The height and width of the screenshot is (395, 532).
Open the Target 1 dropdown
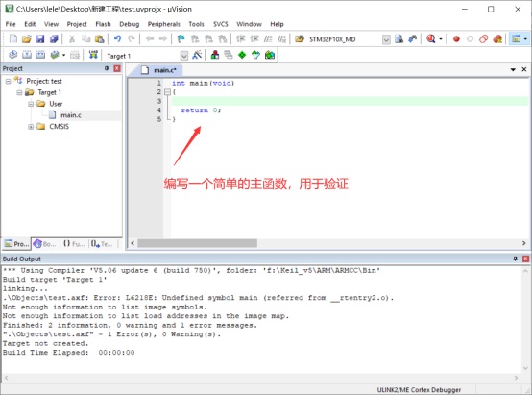[x=183, y=56]
